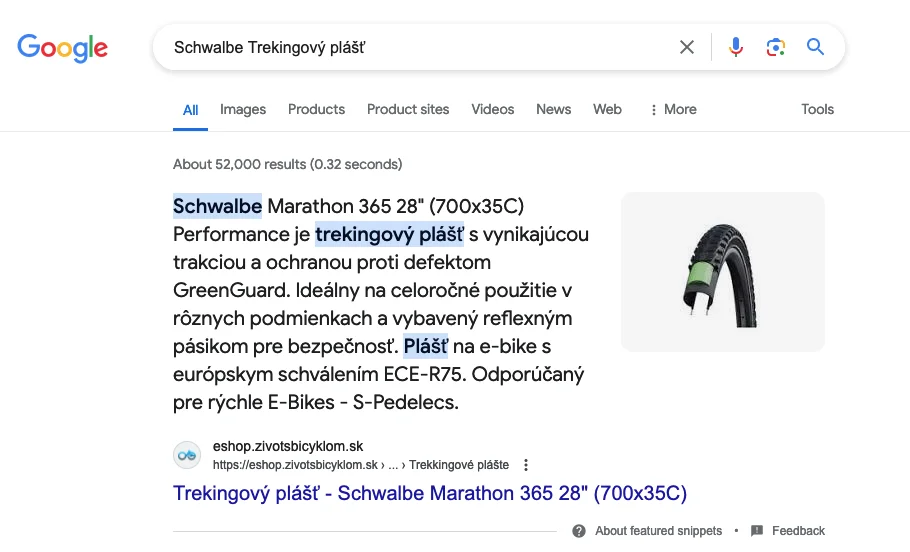The width and height of the screenshot is (910, 552).
Task: Open three-dot menu next to result URL
Action: [526, 465]
